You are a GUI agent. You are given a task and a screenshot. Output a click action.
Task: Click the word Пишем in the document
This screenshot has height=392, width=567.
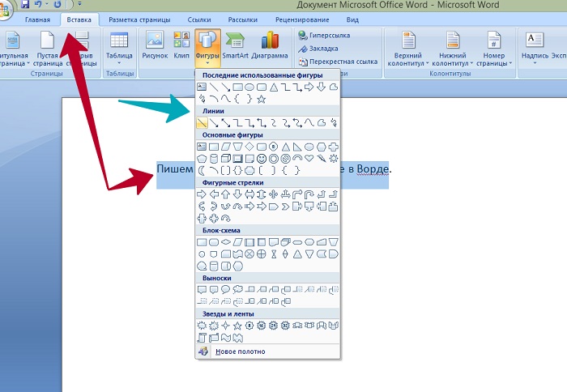pyautogui.click(x=175, y=169)
